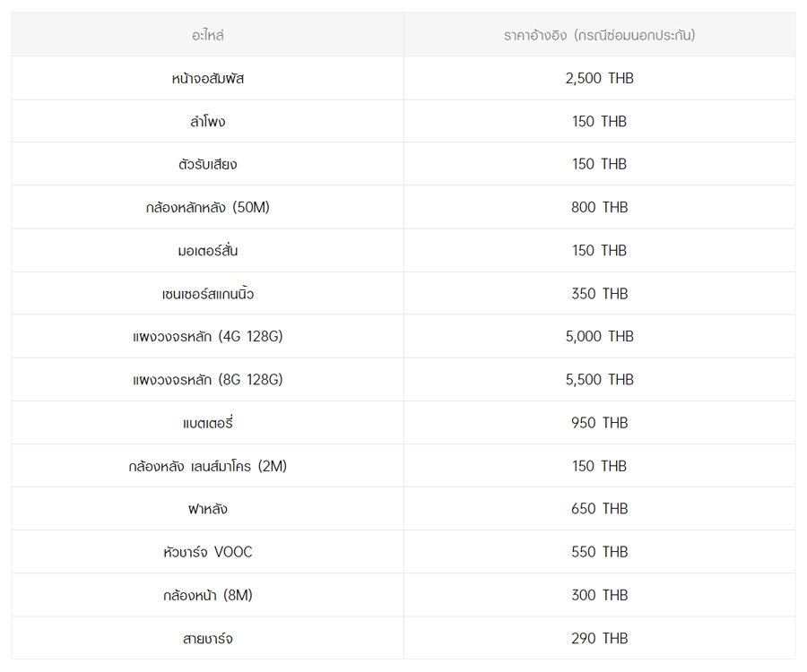This screenshot has width=807, height=672.
Task: Click the ตัวรับเสียง row label
Action: point(207,164)
